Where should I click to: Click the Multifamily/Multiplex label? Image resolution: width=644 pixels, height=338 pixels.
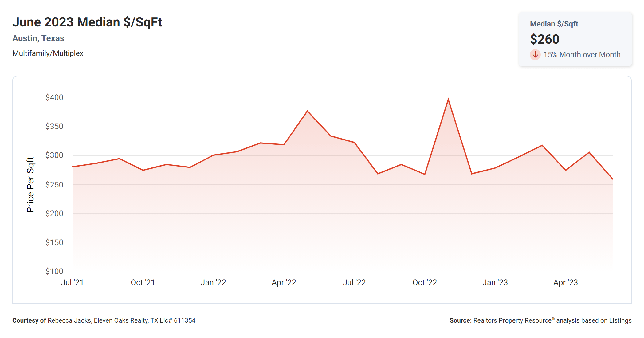coord(48,53)
